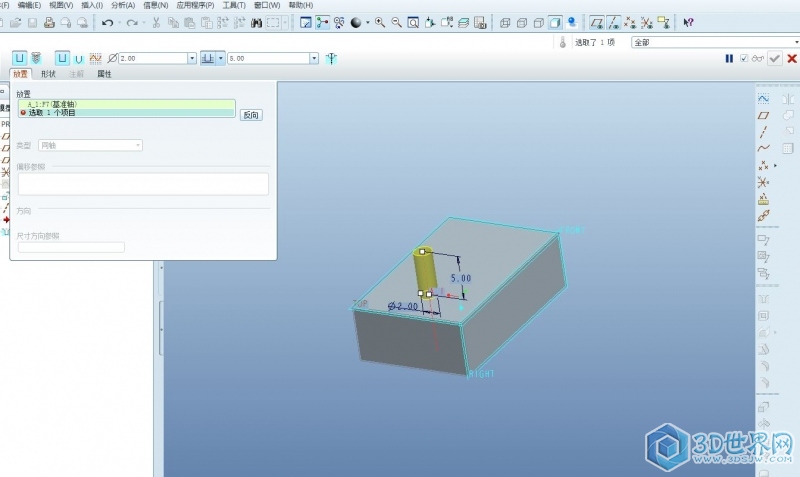Expand the datum point tool flyout arrow

776,165
